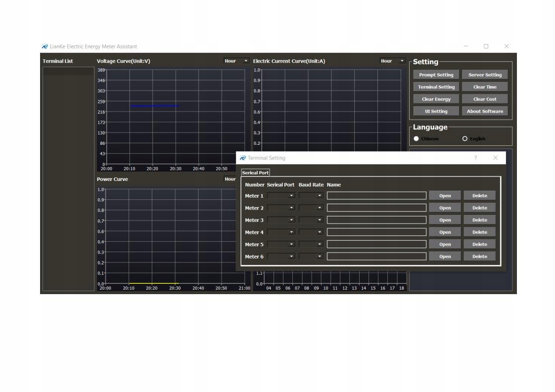Image resolution: width=555 pixels, height=392 pixels.
Task: Switch to the Serieal Port tab
Action: click(255, 173)
